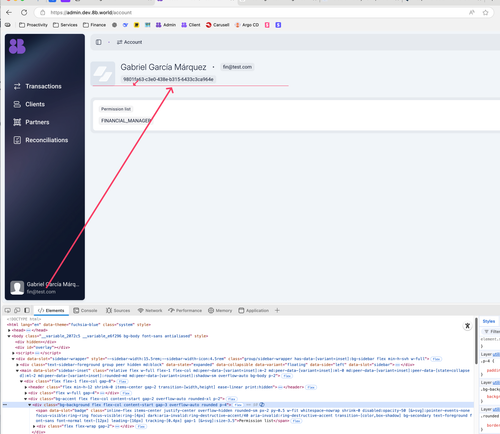Click the account UUID badge
Screen dimensions: 500x434
[168, 79]
